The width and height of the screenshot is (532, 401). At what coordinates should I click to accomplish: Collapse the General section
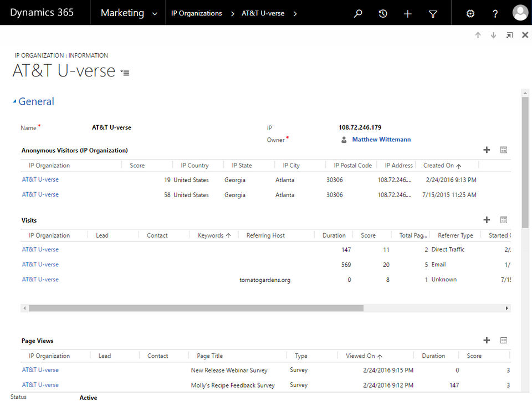click(x=14, y=101)
